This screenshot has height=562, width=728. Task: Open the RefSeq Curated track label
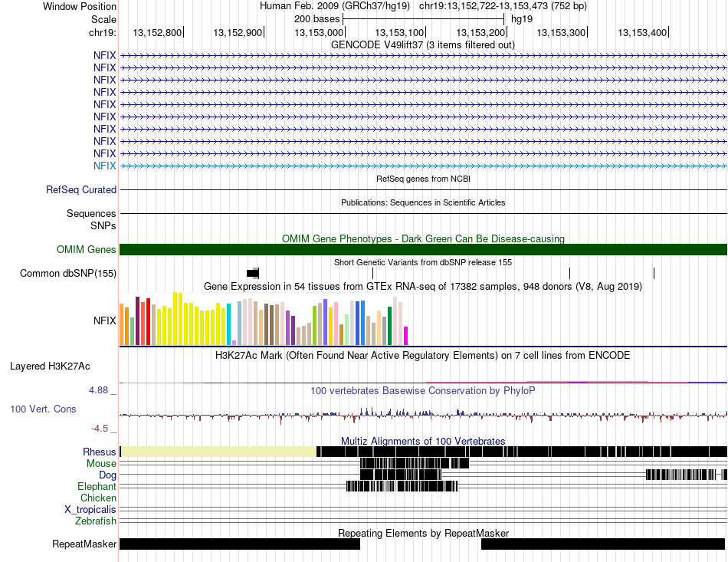81,189
